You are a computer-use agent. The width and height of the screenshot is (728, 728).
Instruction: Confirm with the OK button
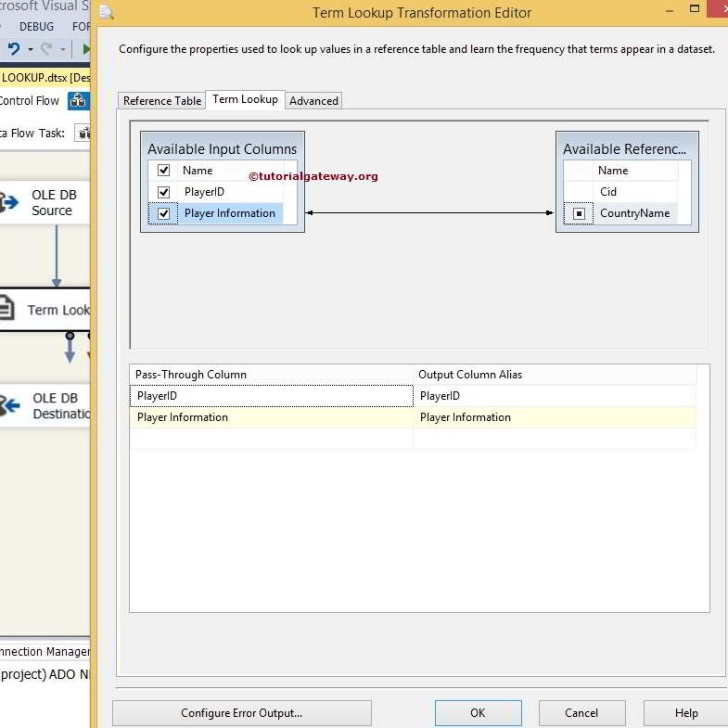[x=478, y=712]
